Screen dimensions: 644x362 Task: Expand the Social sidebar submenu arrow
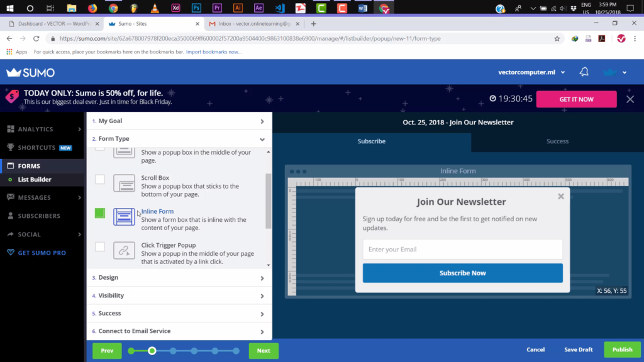point(79,234)
